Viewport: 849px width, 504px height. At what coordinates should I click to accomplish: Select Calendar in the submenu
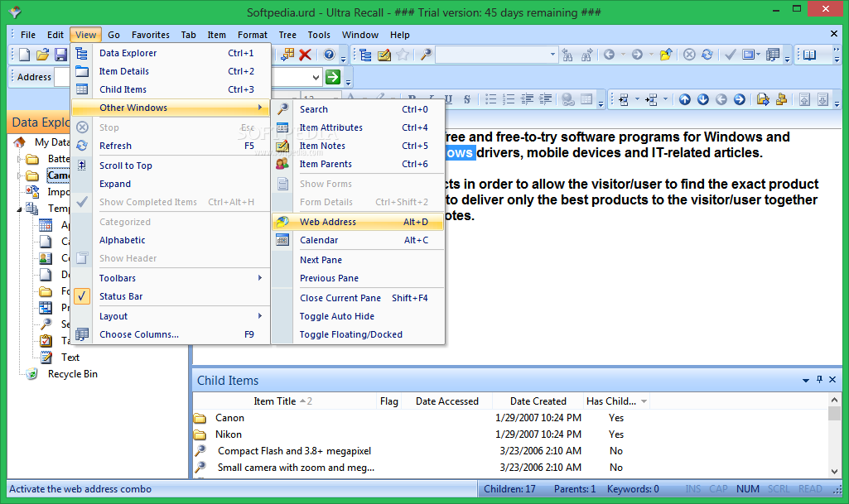[358, 240]
